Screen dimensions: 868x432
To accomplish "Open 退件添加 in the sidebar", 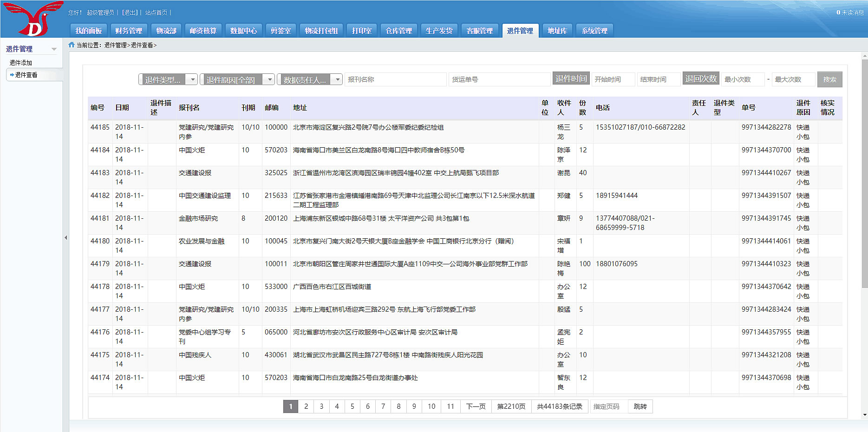I will (21, 63).
